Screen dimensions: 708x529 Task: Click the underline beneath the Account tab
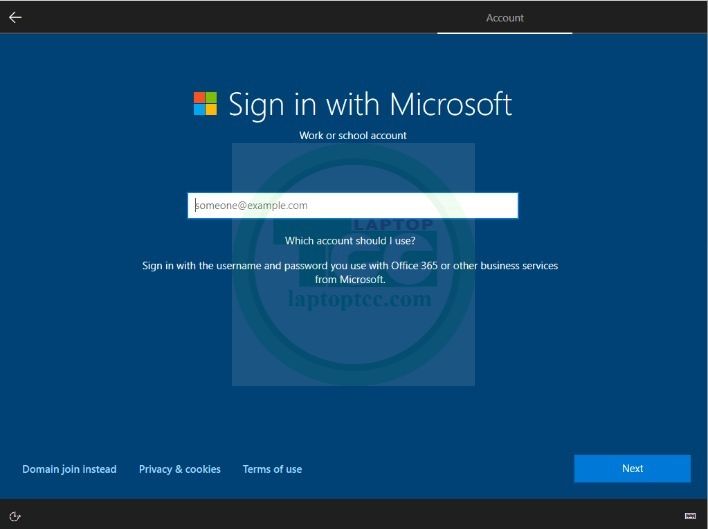[504, 32]
